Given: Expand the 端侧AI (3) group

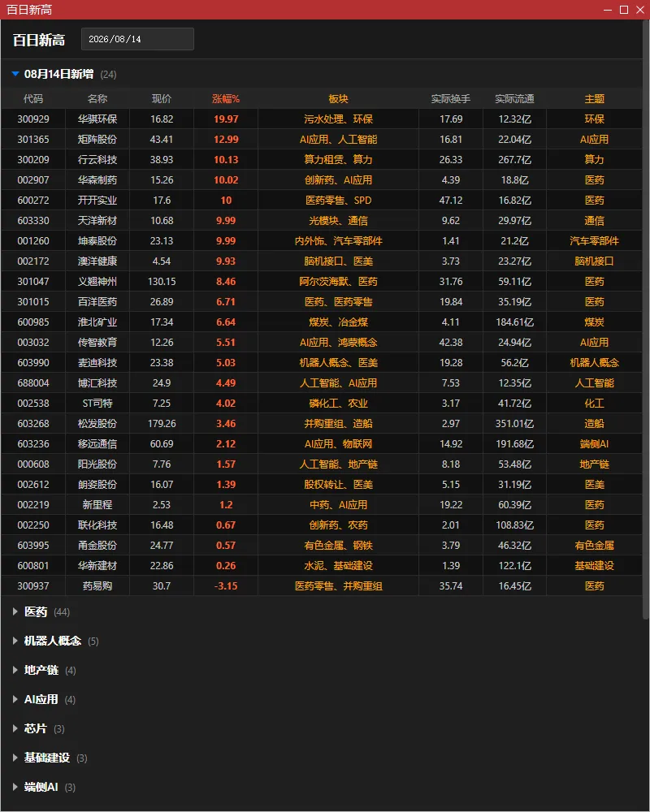Looking at the screenshot, I should pyautogui.click(x=15, y=787).
